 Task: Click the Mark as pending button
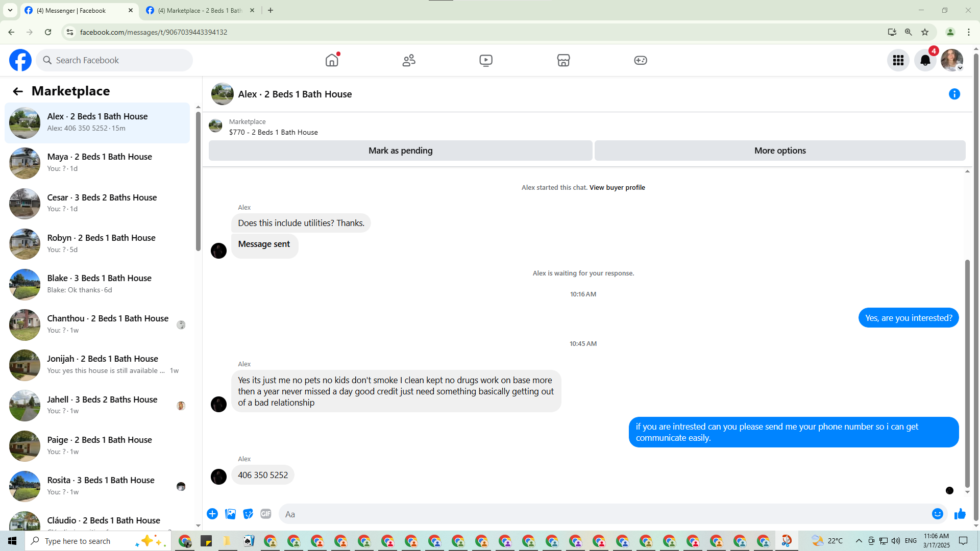pyautogui.click(x=401, y=151)
